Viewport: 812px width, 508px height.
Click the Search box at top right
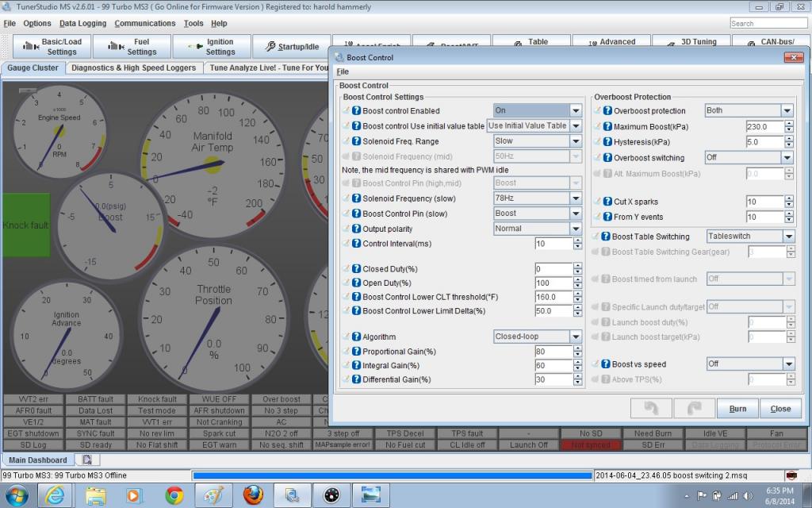[768, 24]
